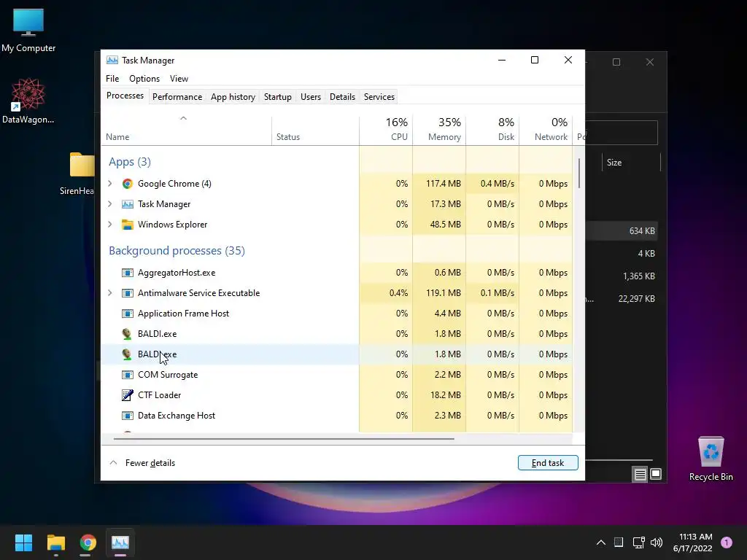Click the CTF Loader pen icon
The width and height of the screenshot is (747, 560).
127,395
